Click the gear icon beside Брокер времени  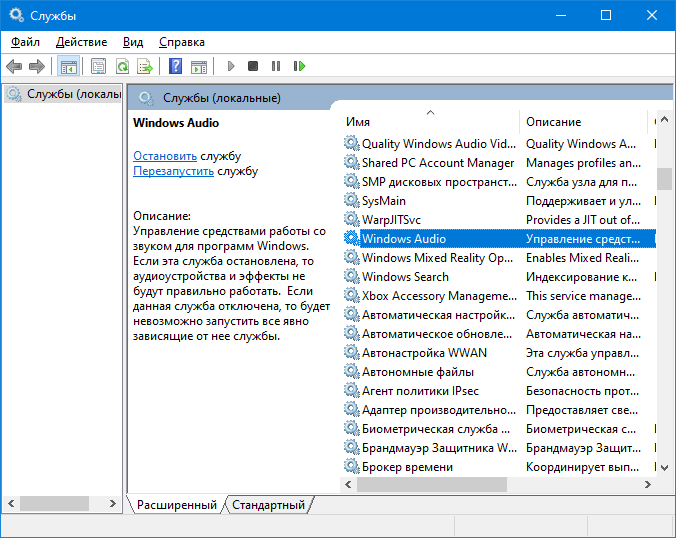[351, 466]
